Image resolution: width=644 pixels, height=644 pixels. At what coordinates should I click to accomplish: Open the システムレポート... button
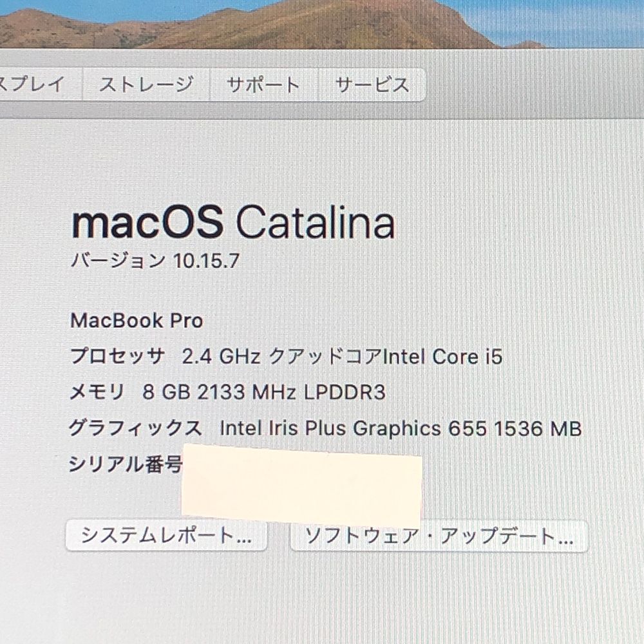(x=166, y=535)
